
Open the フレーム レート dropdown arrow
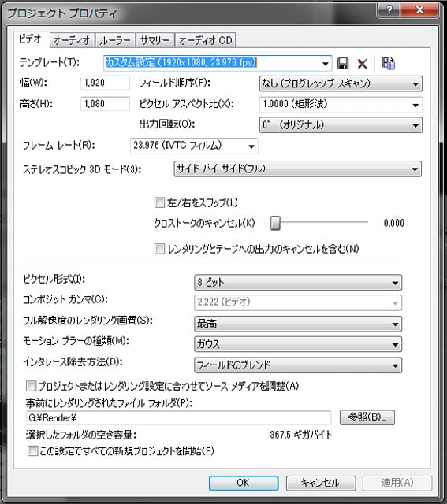tap(251, 146)
